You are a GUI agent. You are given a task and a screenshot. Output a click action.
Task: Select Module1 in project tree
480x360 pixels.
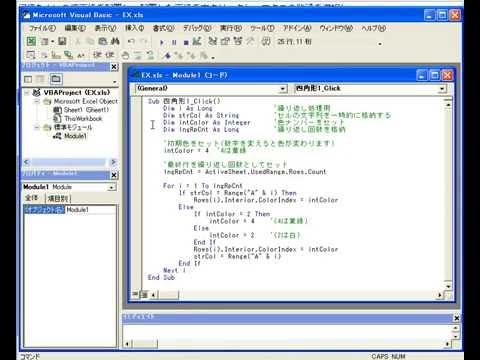75,136
